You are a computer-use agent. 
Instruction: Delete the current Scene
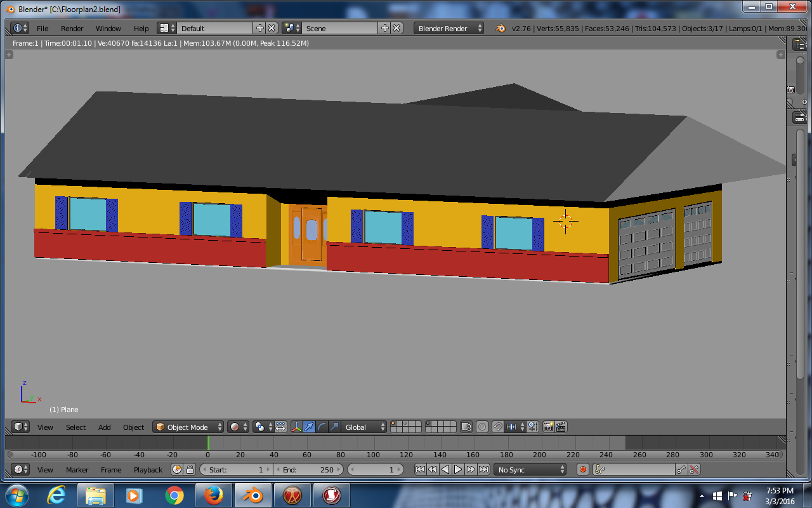[396, 28]
